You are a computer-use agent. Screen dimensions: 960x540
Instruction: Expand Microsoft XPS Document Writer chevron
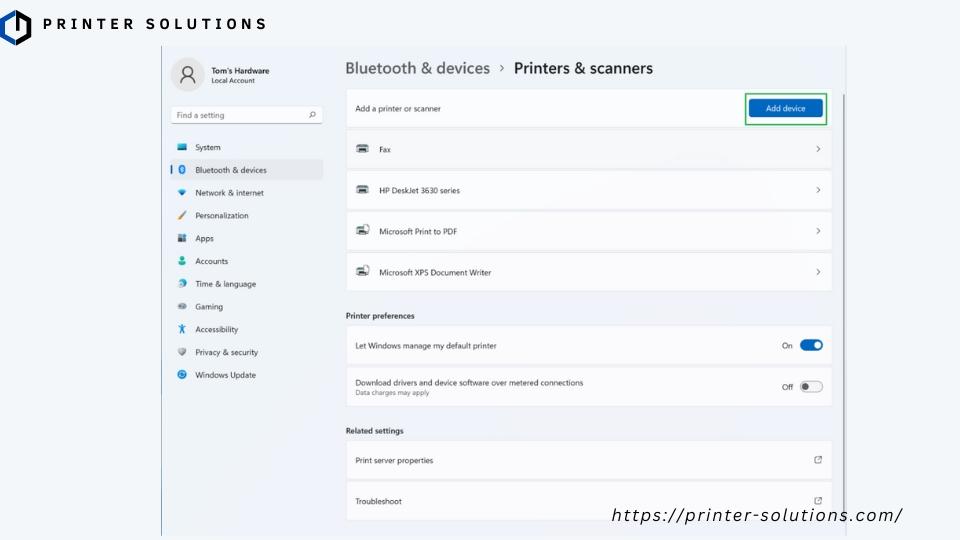click(x=818, y=272)
